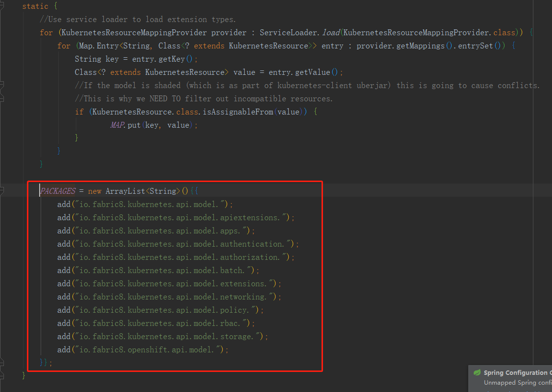Click the closing '}};' of the PACKAGES initializer
This screenshot has width=552, height=392.
click(x=46, y=363)
